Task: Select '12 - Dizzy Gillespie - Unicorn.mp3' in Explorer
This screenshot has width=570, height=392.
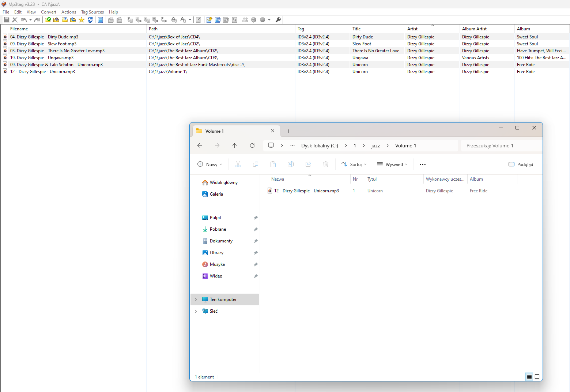Action: pos(306,191)
